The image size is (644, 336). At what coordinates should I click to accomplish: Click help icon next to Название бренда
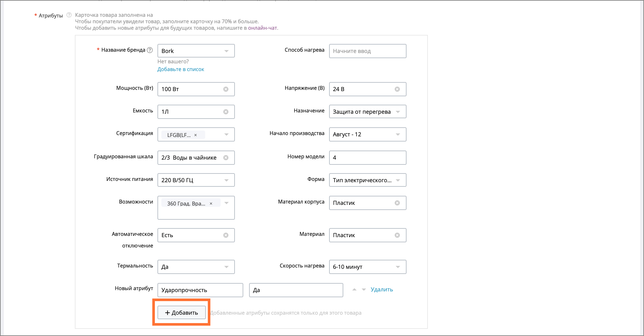coord(150,50)
